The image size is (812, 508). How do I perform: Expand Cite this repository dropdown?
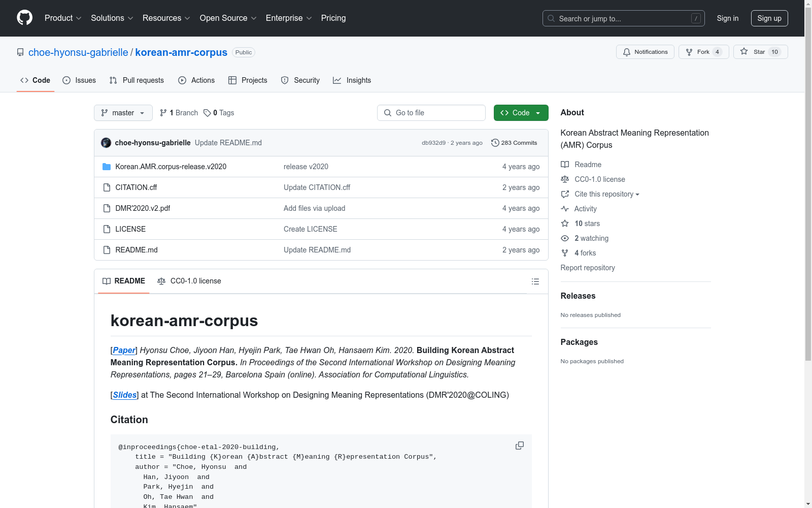(606, 194)
